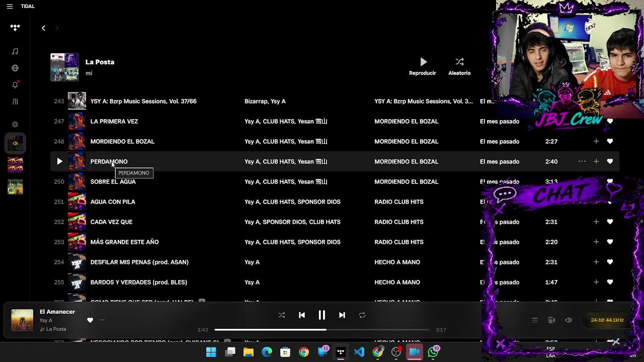Open File Explorer from taskbar

(249, 352)
